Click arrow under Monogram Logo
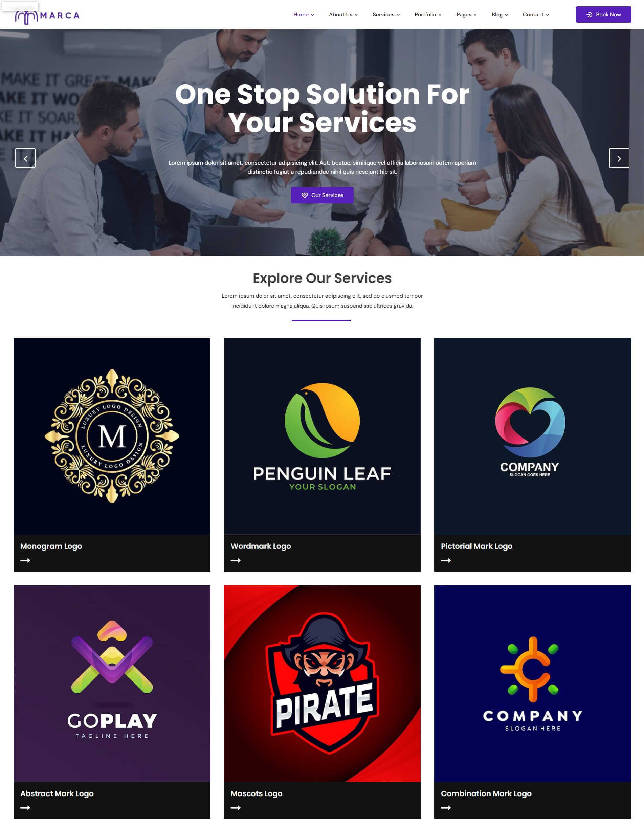This screenshot has height=829, width=644. pyautogui.click(x=25, y=560)
